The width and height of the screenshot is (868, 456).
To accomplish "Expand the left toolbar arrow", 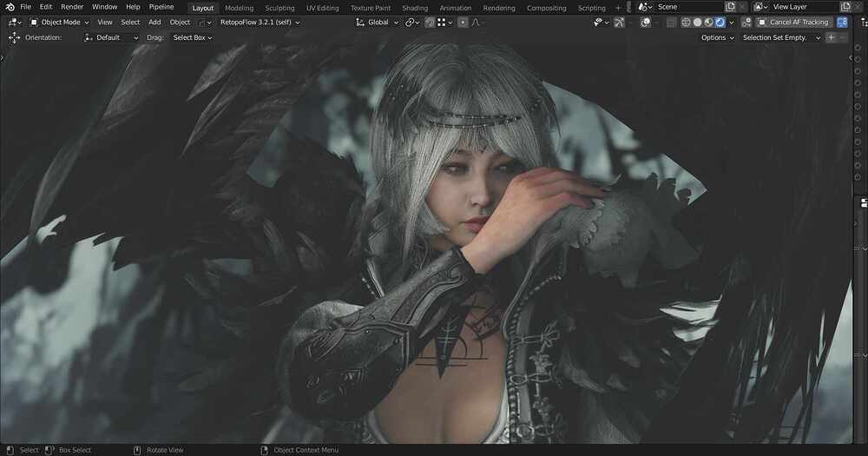I will click(x=3, y=57).
